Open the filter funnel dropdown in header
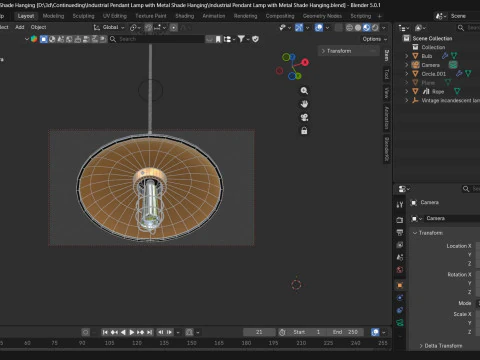Screen dimensions: 480x360 pyautogui.click(x=243, y=39)
